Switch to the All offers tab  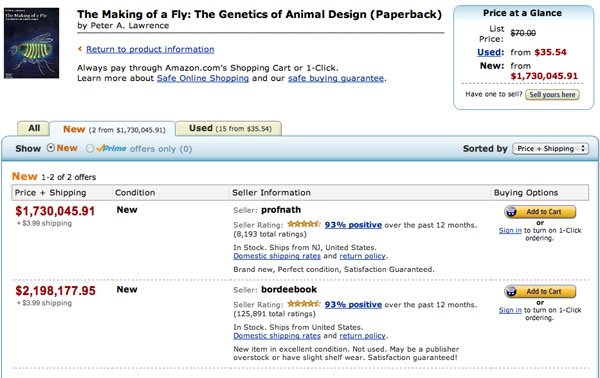(x=34, y=128)
